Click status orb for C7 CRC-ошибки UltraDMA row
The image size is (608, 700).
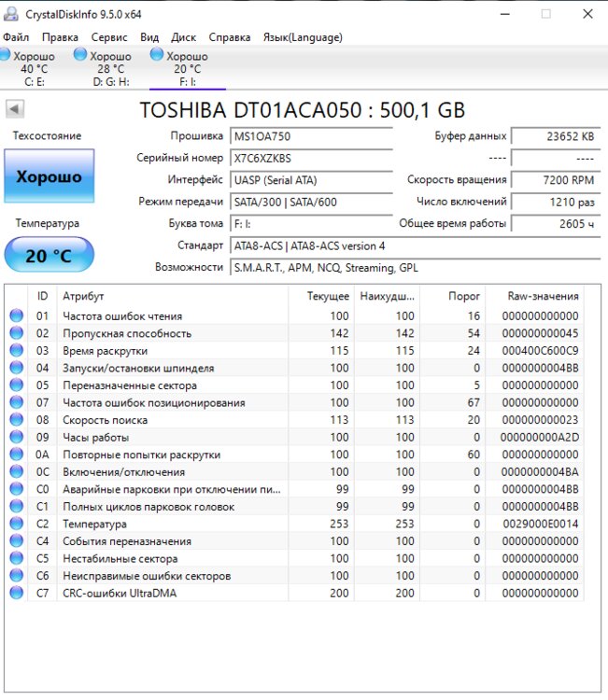pyautogui.click(x=16, y=594)
